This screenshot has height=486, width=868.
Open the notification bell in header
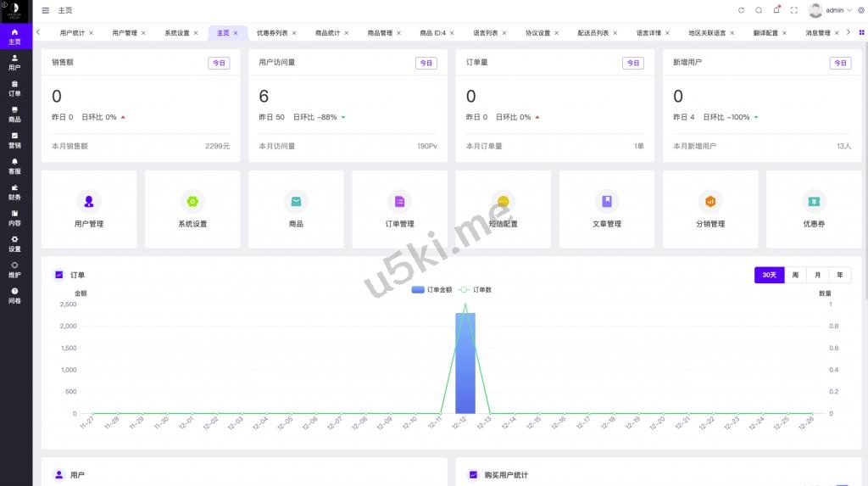pos(776,10)
